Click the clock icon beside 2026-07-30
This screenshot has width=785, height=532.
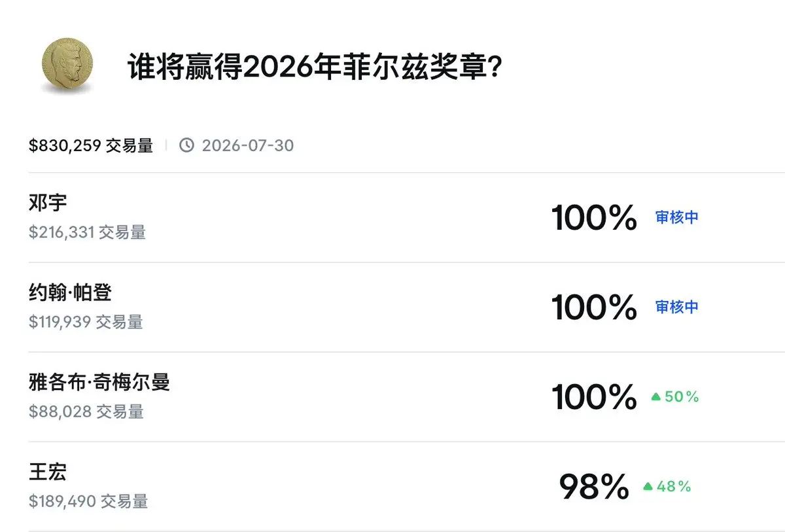[x=186, y=145]
